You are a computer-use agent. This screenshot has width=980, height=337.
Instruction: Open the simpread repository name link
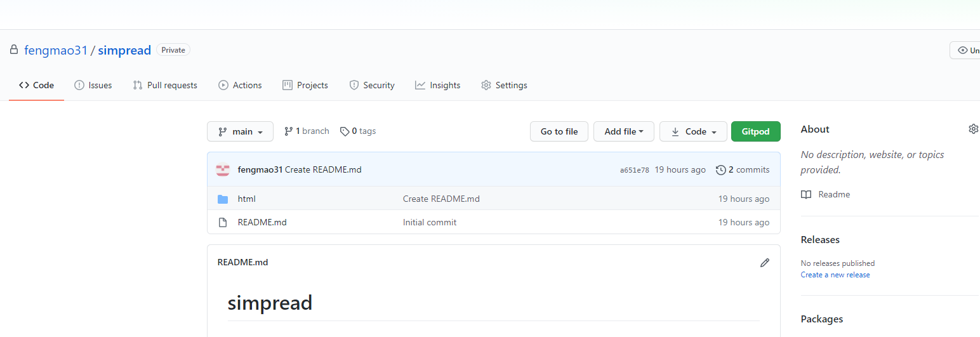[x=124, y=50]
